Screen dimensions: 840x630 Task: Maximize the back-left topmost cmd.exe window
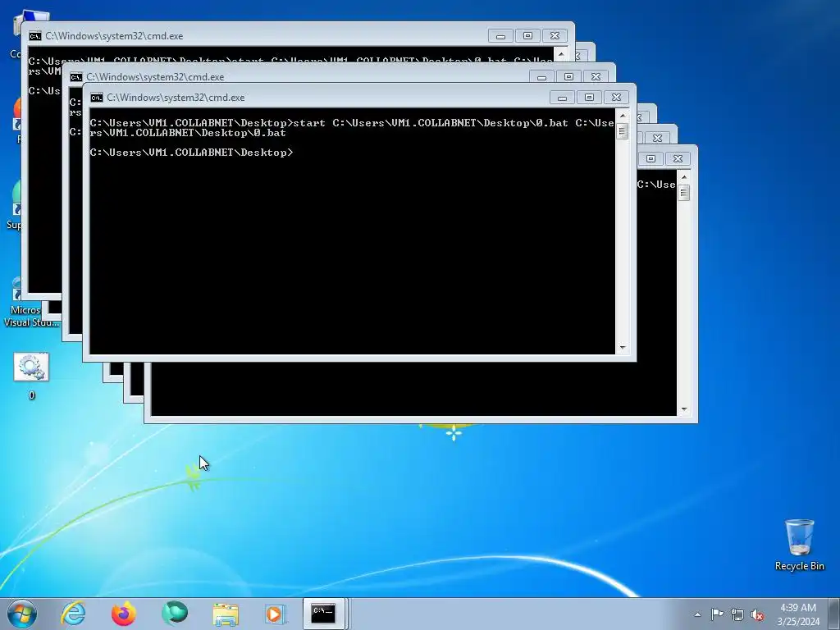pyautogui.click(x=527, y=36)
